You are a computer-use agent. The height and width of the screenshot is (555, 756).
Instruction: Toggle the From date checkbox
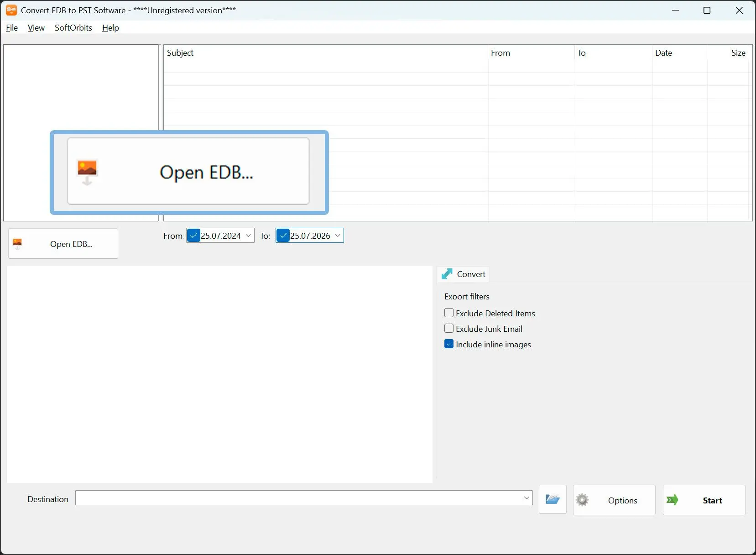coord(193,236)
